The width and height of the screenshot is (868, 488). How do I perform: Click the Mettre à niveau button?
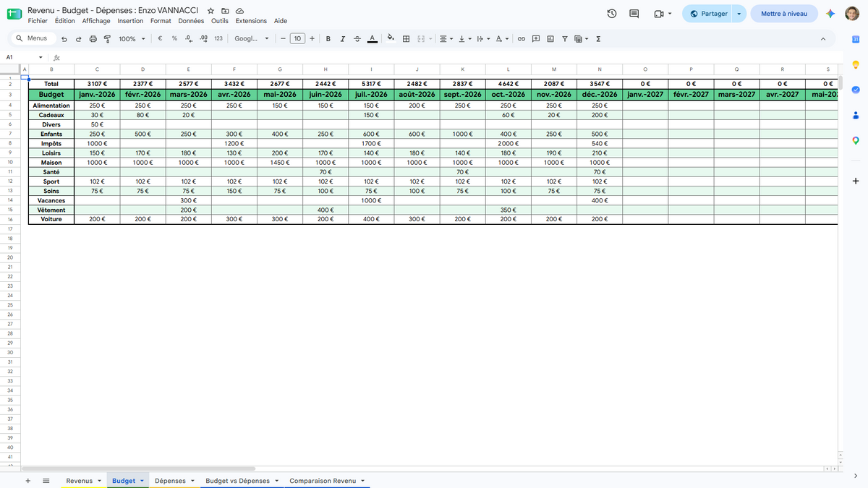point(784,14)
